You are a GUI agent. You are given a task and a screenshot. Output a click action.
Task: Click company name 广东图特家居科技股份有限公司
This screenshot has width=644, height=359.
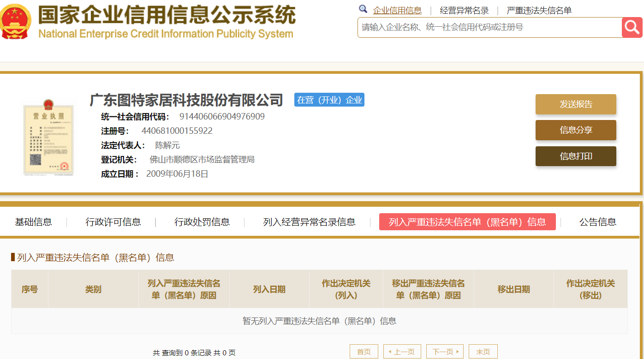[186, 100]
